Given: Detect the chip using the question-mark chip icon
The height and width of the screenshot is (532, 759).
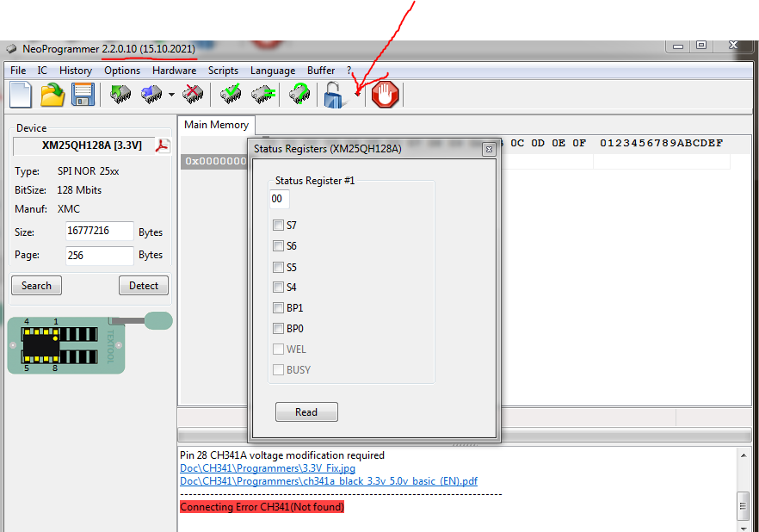Looking at the screenshot, I should click(x=299, y=95).
